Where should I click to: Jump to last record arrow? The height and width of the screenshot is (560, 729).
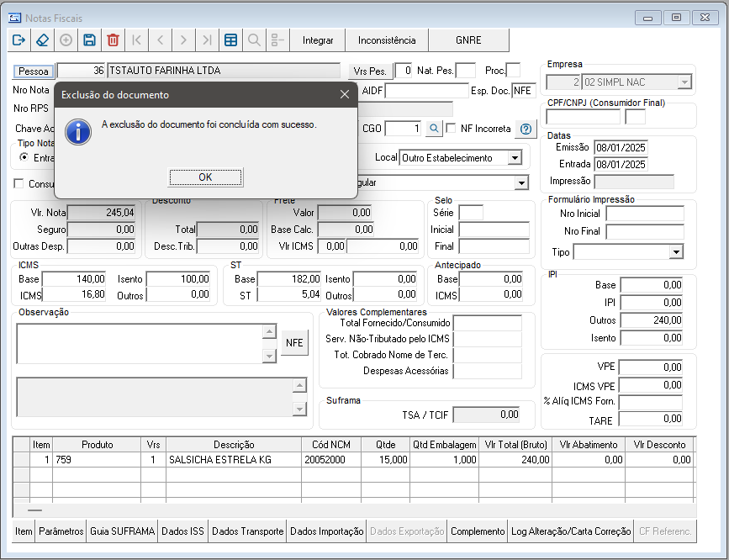click(x=208, y=40)
